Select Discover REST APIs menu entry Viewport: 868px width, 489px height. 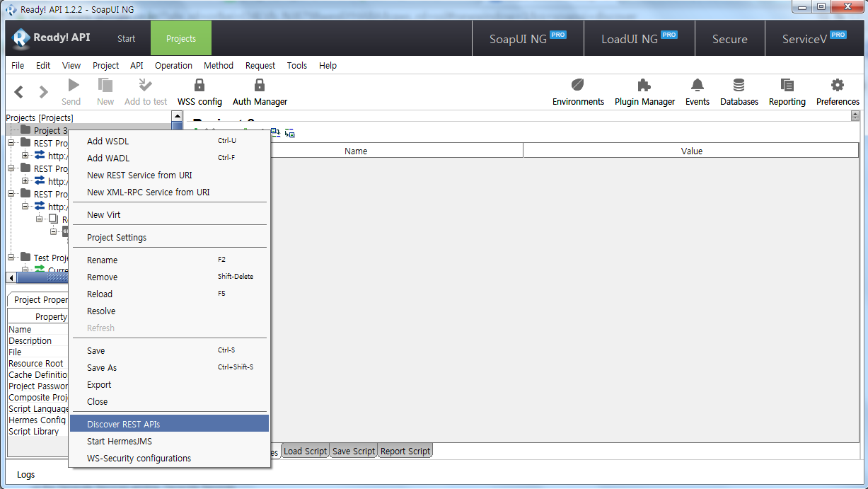(x=123, y=425)
